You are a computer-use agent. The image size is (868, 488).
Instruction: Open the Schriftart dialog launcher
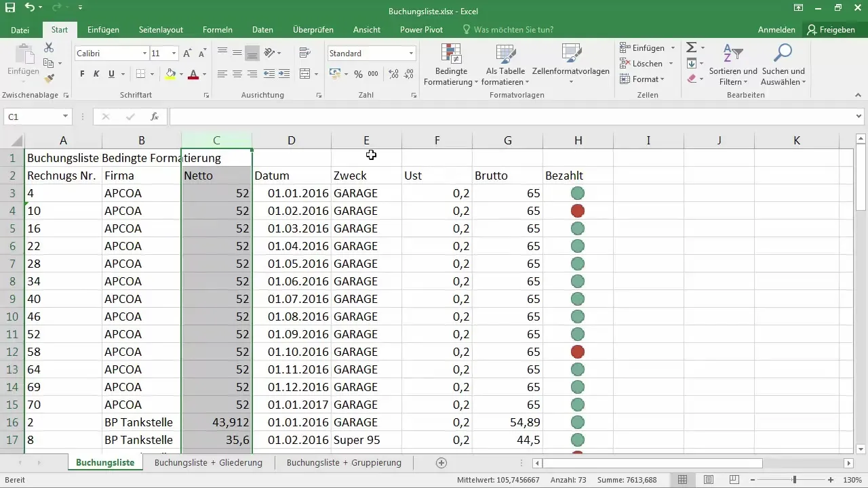click(206, 96)
